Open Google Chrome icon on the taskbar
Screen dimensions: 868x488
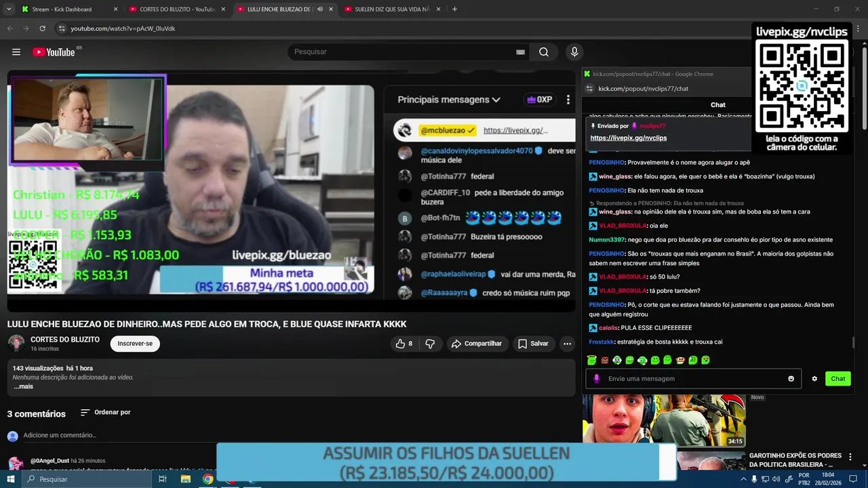tap(208, 479)
